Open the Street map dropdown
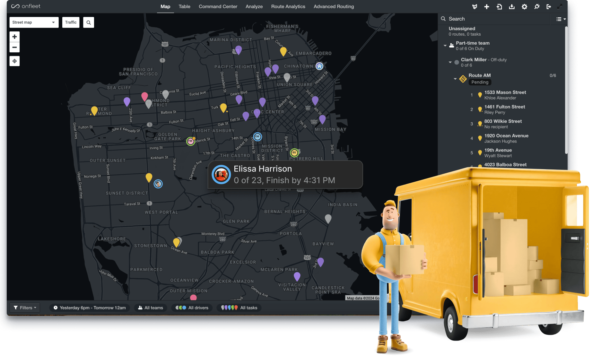592x364 pixels. coord(34,22)
